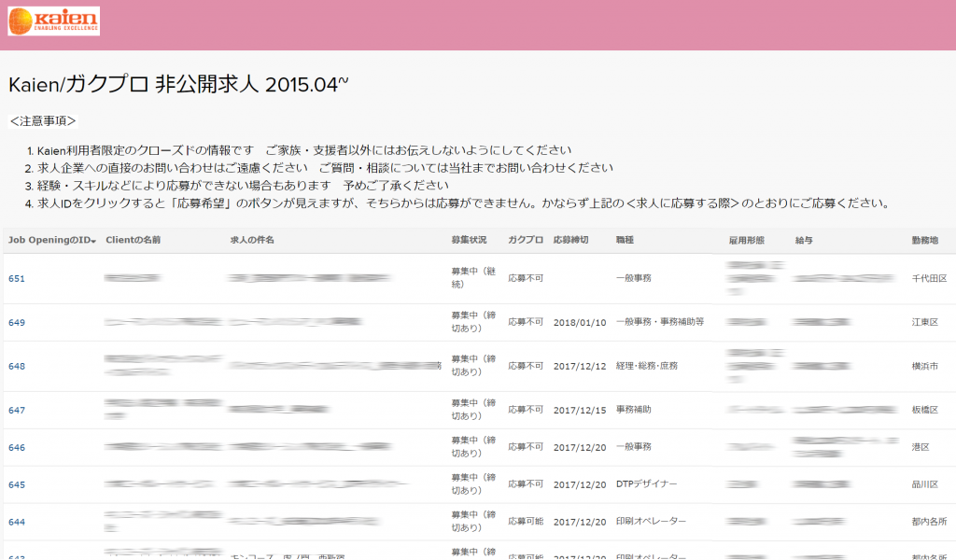Screen dimensions: 956x560
Task: Open job opening 647
Action: point(17,410)
